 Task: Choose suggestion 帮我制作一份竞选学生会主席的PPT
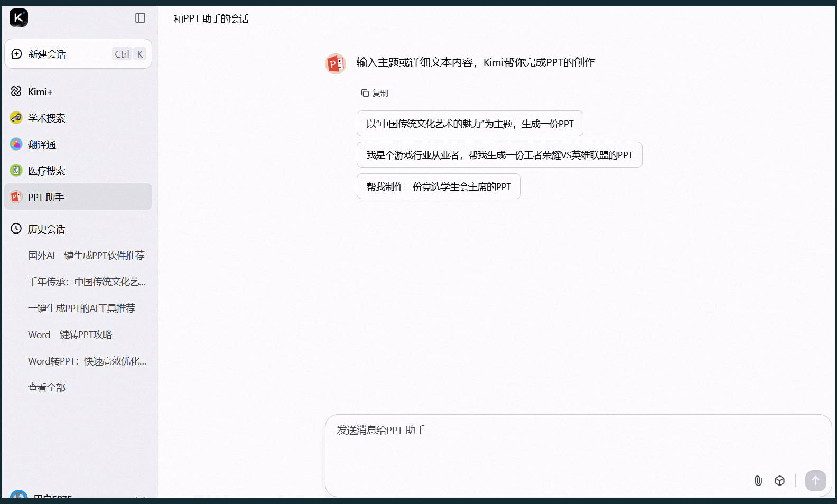439,186
